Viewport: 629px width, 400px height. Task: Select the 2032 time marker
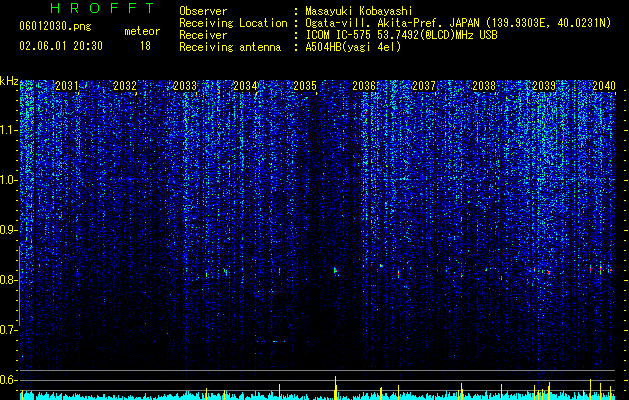click(125, 85)
